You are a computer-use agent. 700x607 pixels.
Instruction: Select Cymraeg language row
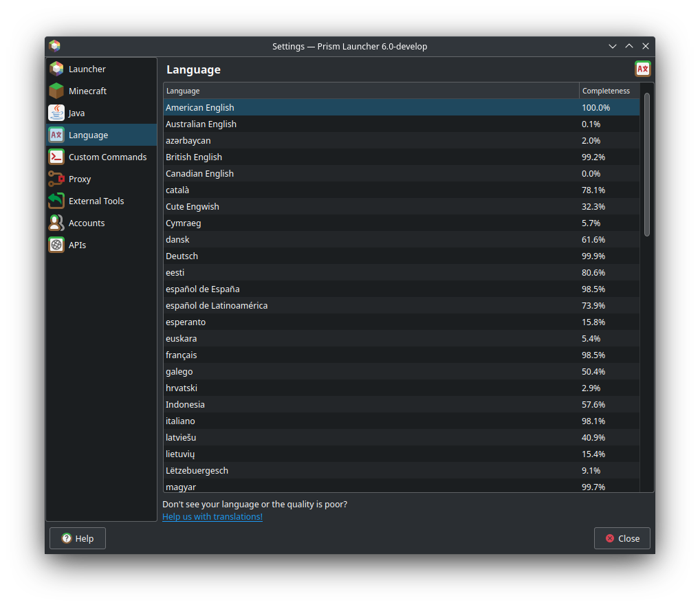[402, 223]
